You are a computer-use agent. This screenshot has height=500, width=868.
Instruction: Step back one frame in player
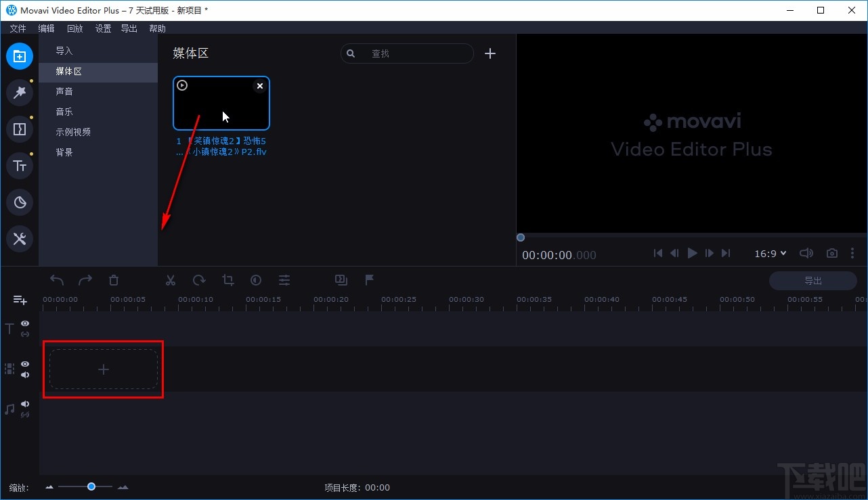pos(674,253)
